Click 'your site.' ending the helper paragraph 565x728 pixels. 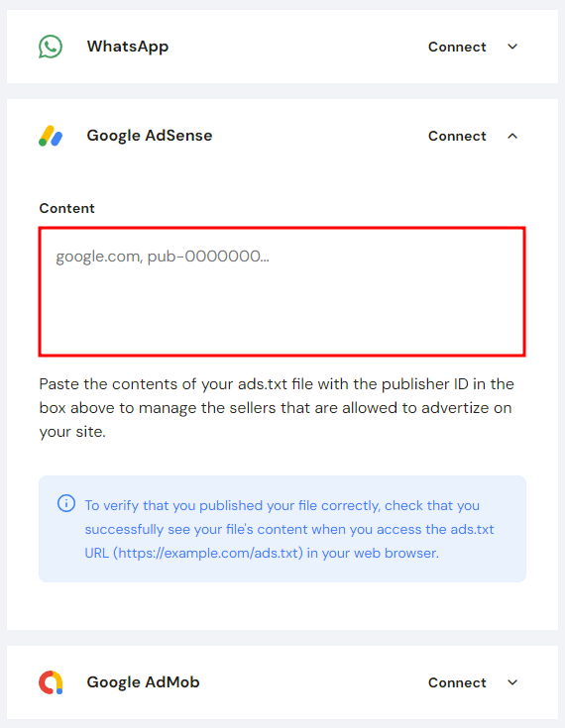[x=72, y=432]
